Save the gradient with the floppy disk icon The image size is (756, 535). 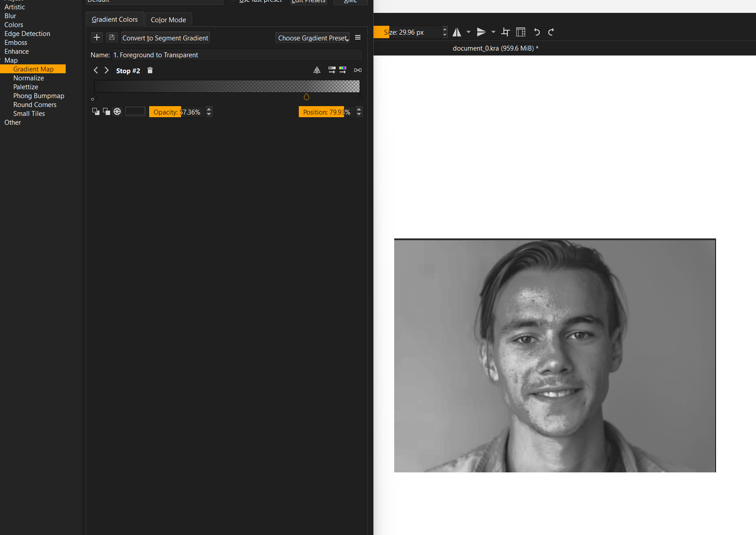tap(112, 38)
